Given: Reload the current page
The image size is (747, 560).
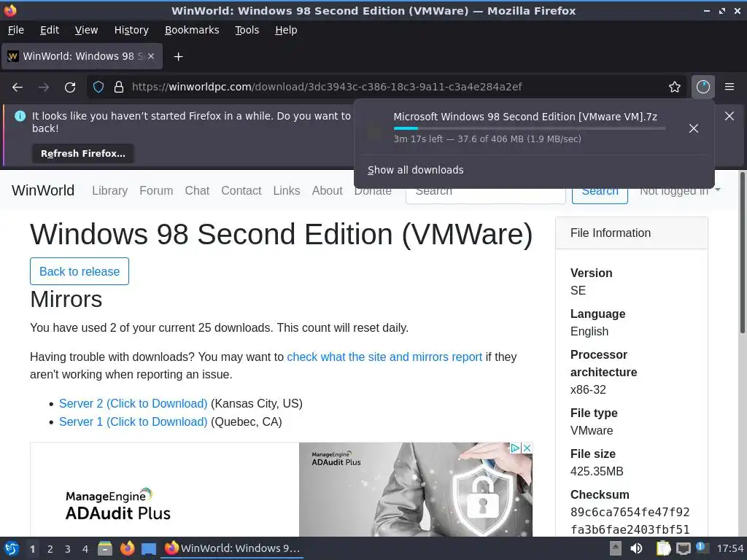Looking at the screenshot, I should (x=70, y=87).
